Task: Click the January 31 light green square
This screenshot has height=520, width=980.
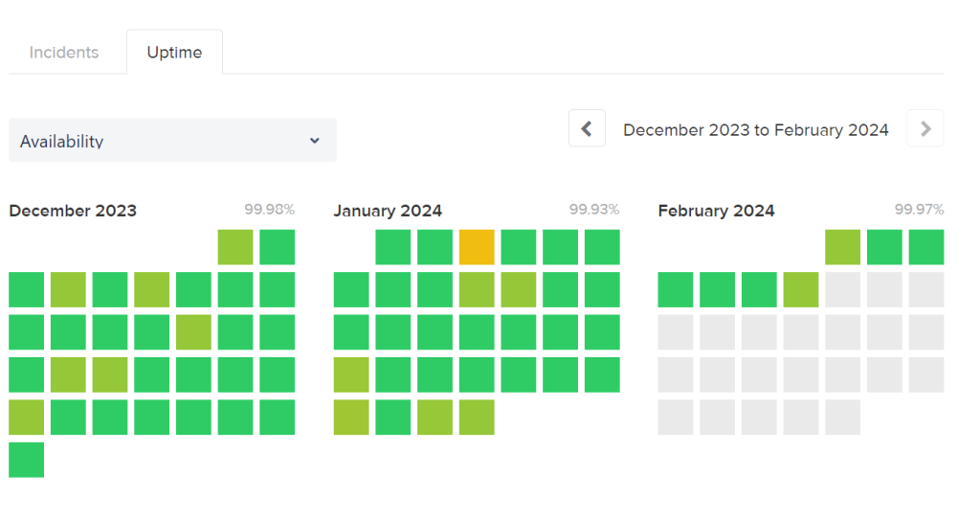Action: click(x=477, y=418)
